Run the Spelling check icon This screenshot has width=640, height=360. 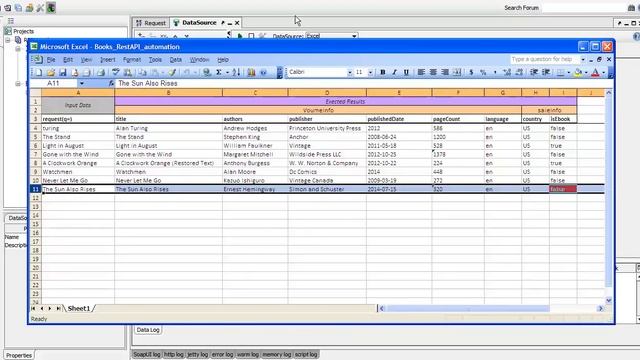tap(116, 72)
